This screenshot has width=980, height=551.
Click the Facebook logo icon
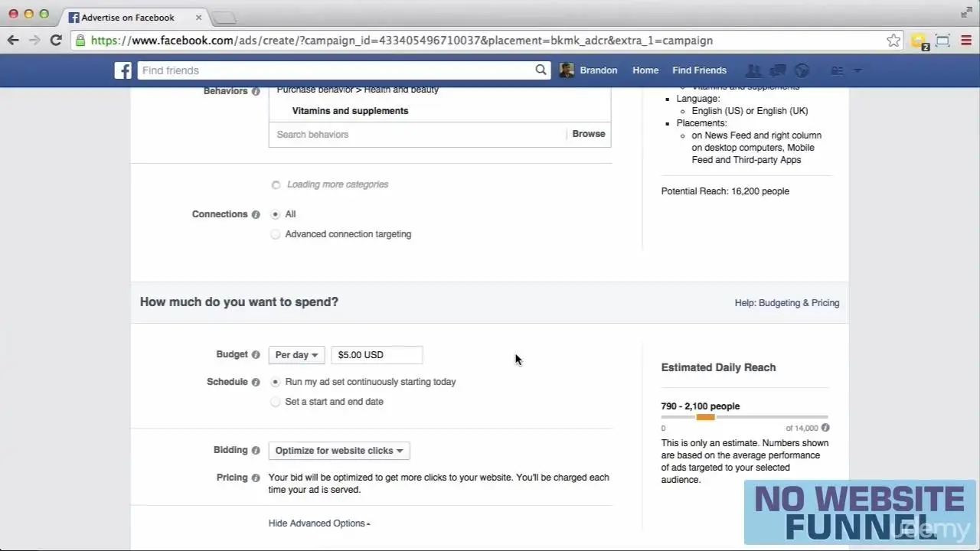coord(123,70)
